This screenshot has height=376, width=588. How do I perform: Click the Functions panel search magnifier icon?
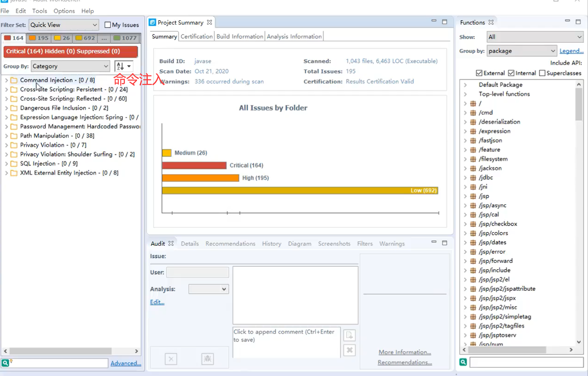pyautogui.click(x=463, y=362)
